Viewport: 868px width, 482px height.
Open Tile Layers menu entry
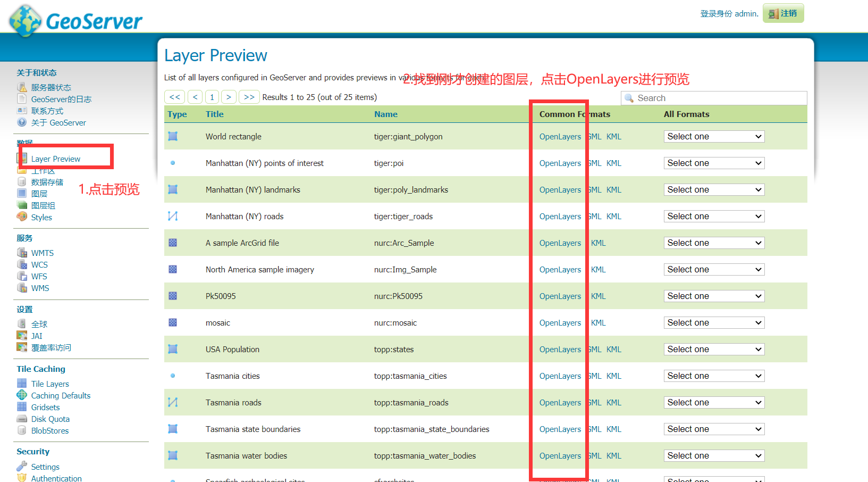click(x=50, y=384)
